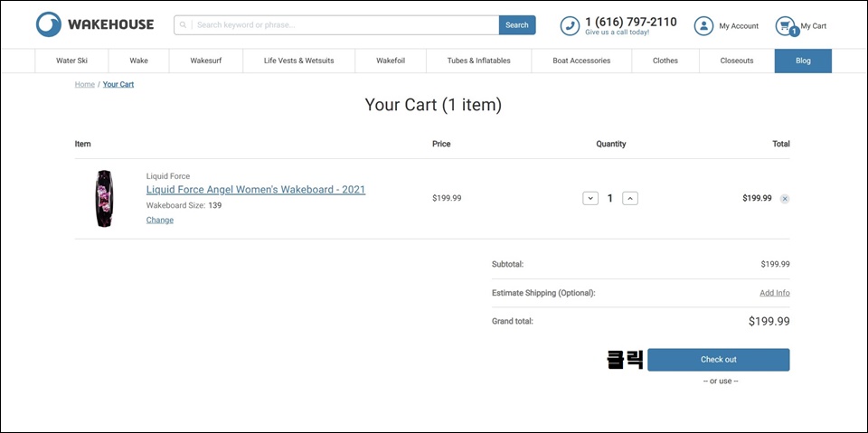The image size is (868, 433).
Task: Open the Wake menu
Action: tap(139, 61)
